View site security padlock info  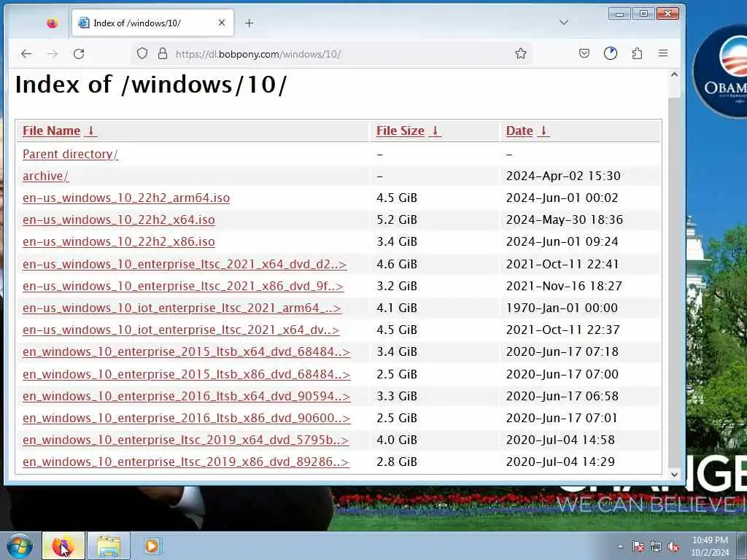[163, 53]
